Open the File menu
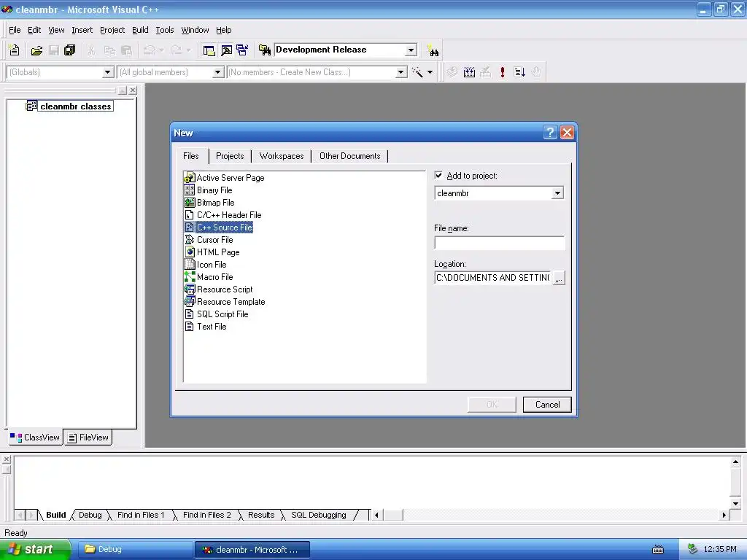 pyautogui.click(x=15, y=30)
